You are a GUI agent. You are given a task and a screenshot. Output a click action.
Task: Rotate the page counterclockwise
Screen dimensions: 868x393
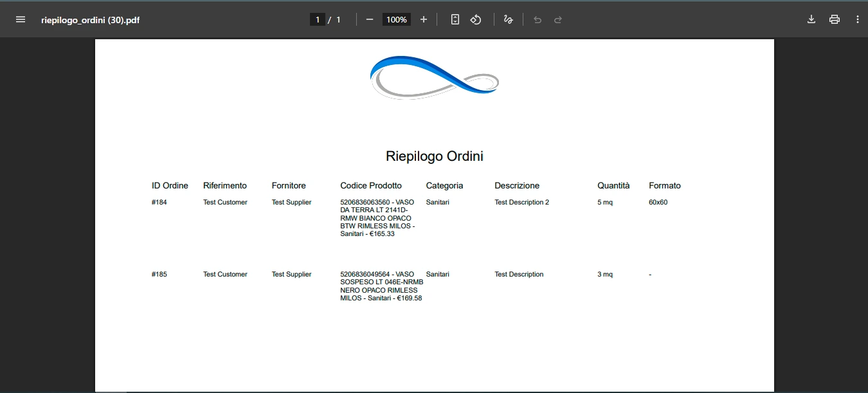[x=476, y=19]
